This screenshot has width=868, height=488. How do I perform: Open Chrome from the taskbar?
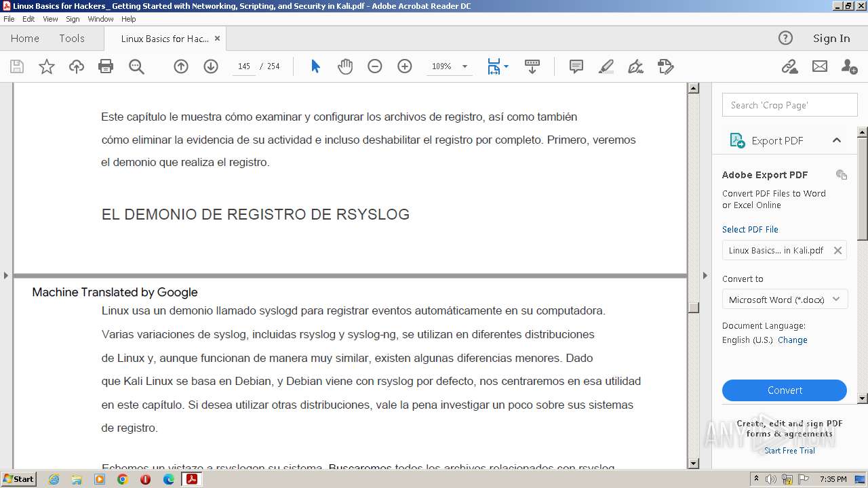tap(122, 479)
